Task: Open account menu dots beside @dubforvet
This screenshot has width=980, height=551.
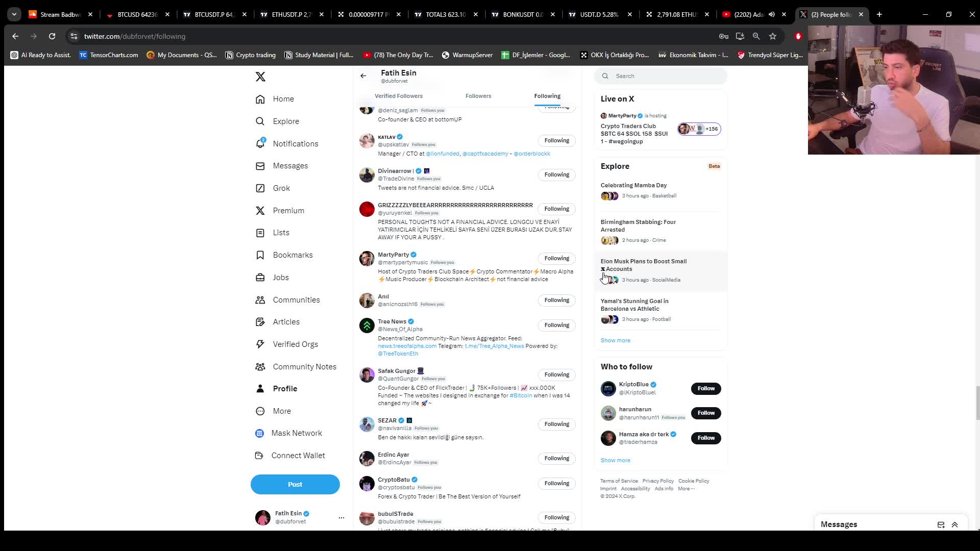Action: pyautogui.click(x=341, y=517)
